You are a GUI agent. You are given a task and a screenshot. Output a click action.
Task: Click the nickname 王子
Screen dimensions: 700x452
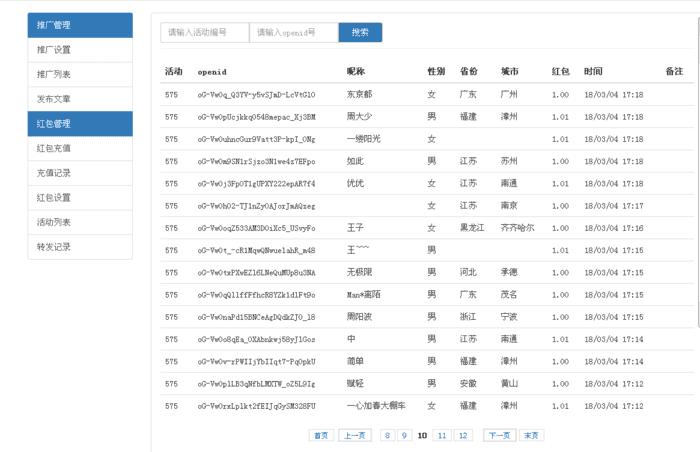coord(355,228)
